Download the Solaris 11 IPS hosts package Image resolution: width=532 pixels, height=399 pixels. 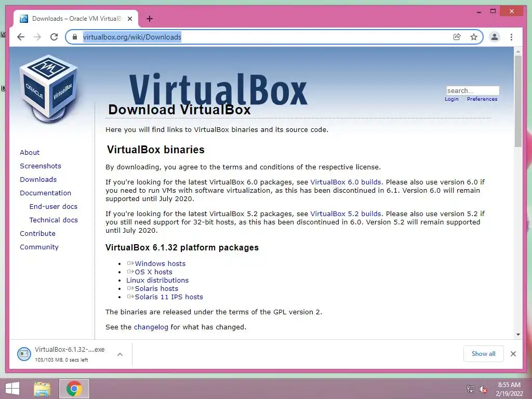[x=169, y=297]
